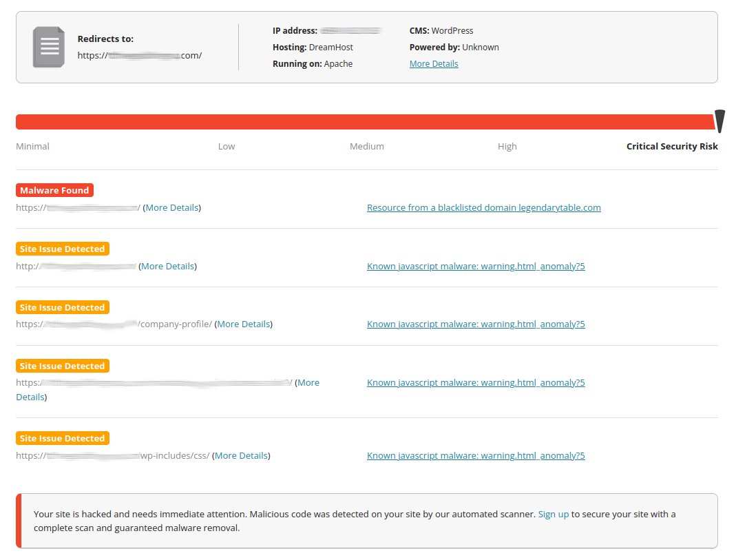Click the document icon in the header panel
The width and height of the screenshot is (736, 560).
click(48, 47)
